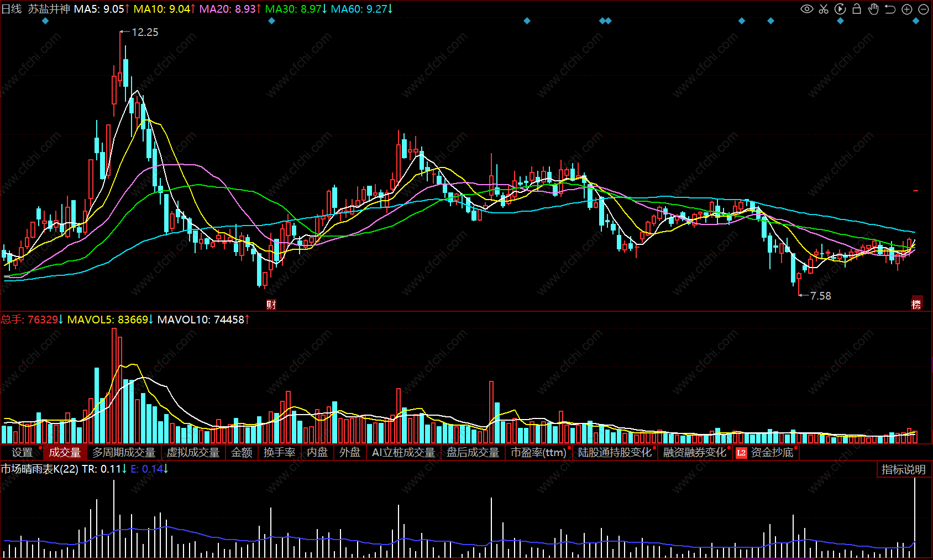Screen dimensions: 933x560
Task: Show the 金额 amount indicator tab
Action: [x=242, y=453]
